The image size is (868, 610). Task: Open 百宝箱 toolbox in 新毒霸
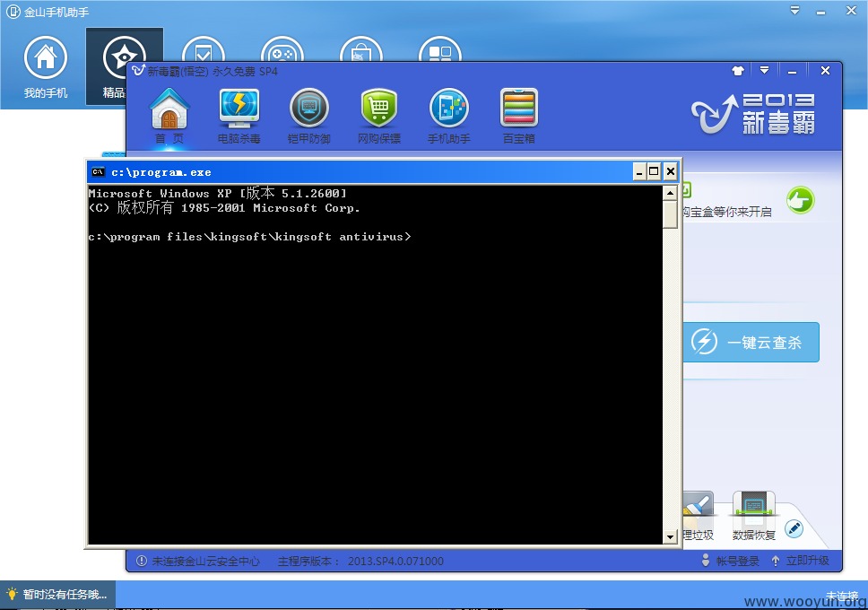(x=518, y=117)
